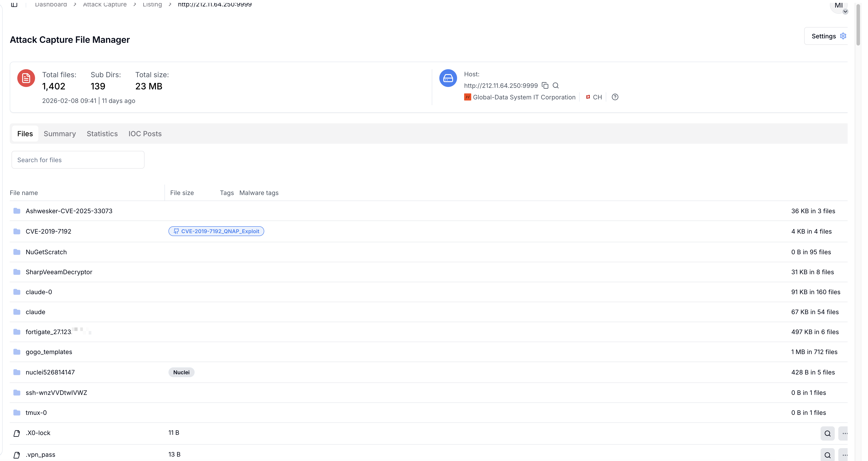Open more options for .vpn_pass file
Image resolution: width=868 pixels, height=461 pixels.
point(844,455)
